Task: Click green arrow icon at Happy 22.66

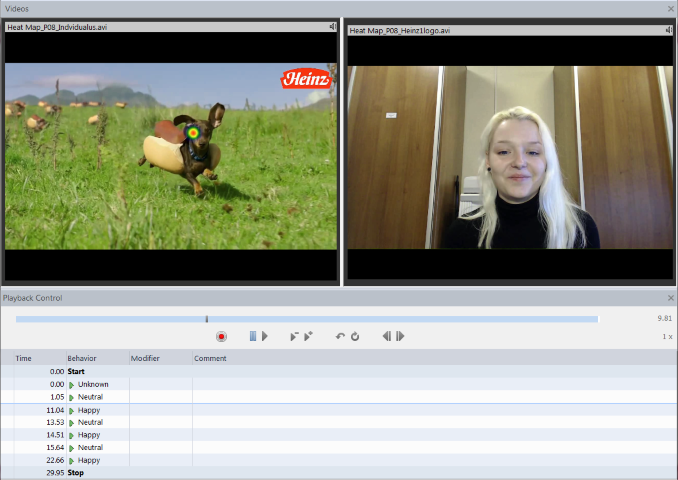Action: tap(71, 461)
